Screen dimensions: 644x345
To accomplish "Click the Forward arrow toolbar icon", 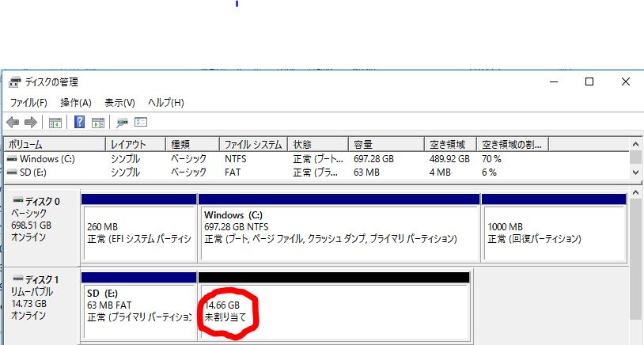I will tap(31, 123).
